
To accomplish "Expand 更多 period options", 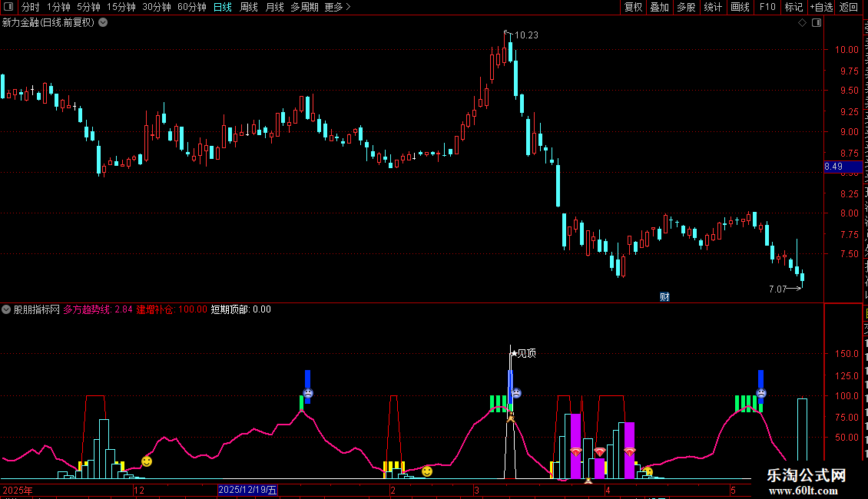I will click(338, 7).
